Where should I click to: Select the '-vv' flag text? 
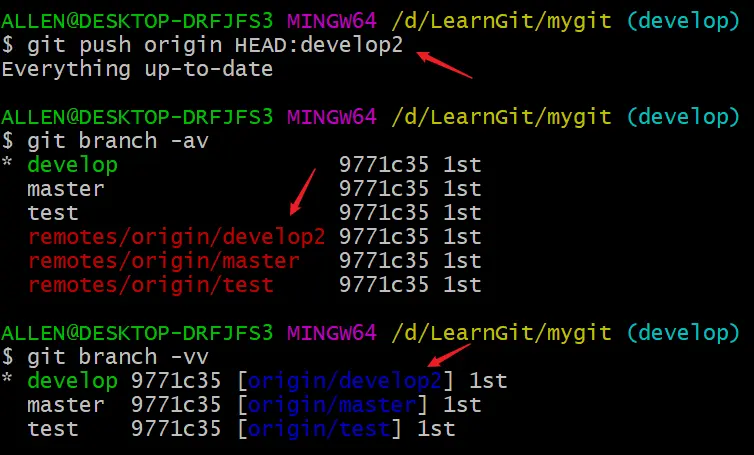coord(190,357)
